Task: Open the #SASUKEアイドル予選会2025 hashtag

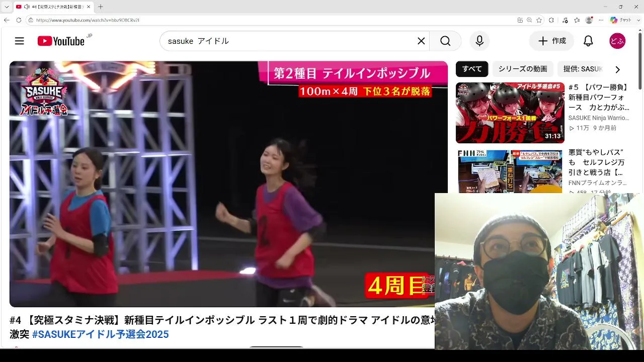Action: pyautogui.click(x=100, y=334)
